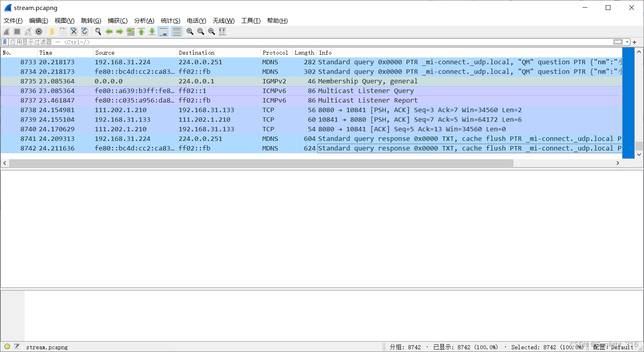Open the 视图(V) menu
The height and width of the screenshot is (352, 644).
65,21
